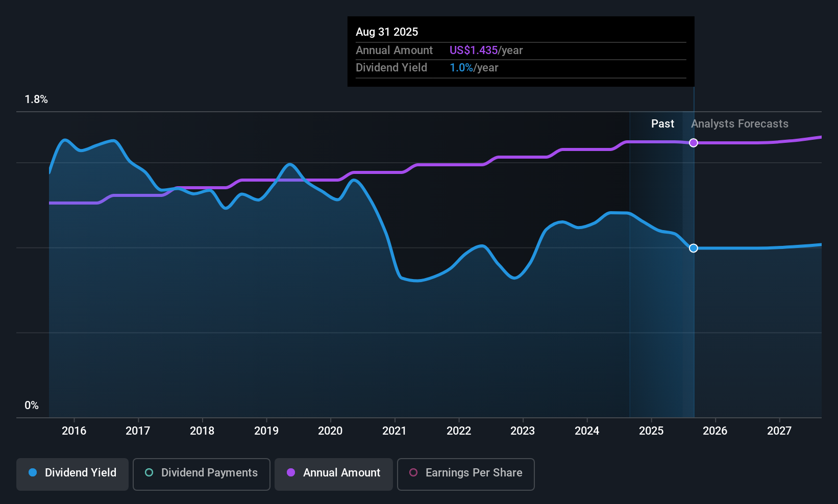838x504 pixels.
Task: Click the 2027 x-axis label
Action: (779, 431)
